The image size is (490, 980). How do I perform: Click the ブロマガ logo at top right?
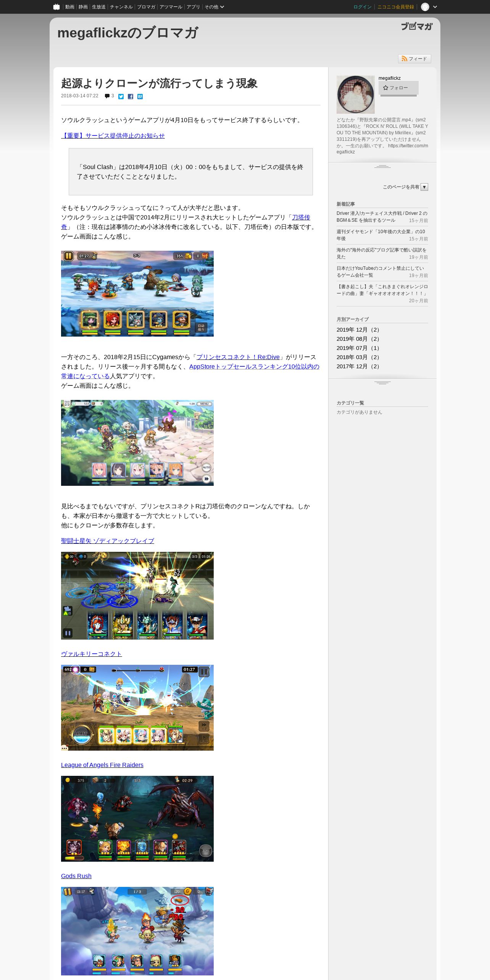click(417, 26)
